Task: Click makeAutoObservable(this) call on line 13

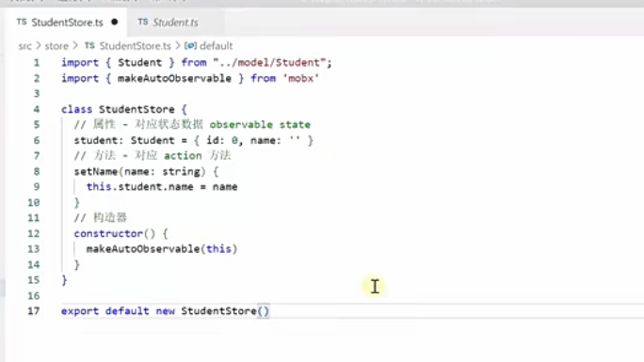Action: (162, 249)
